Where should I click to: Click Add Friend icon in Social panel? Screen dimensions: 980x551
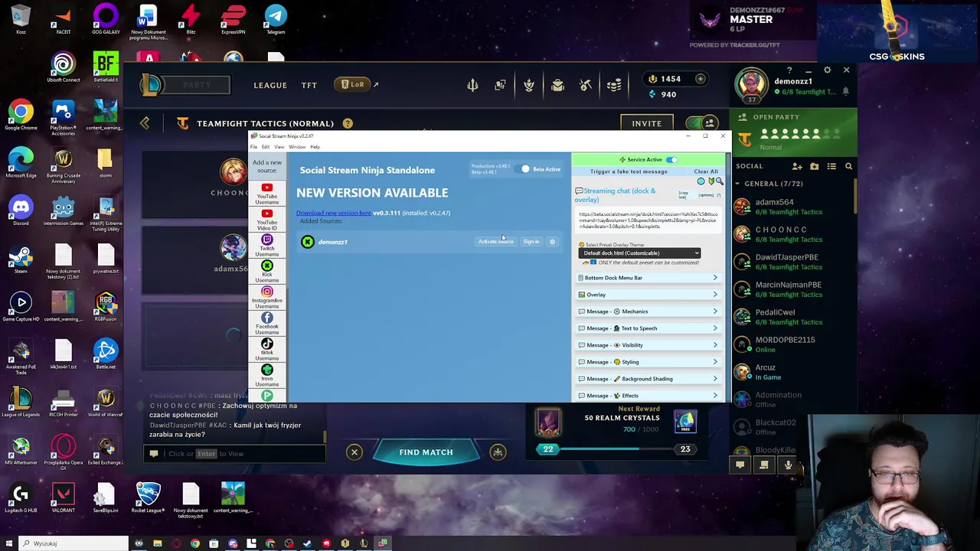(x=797, y=166)
